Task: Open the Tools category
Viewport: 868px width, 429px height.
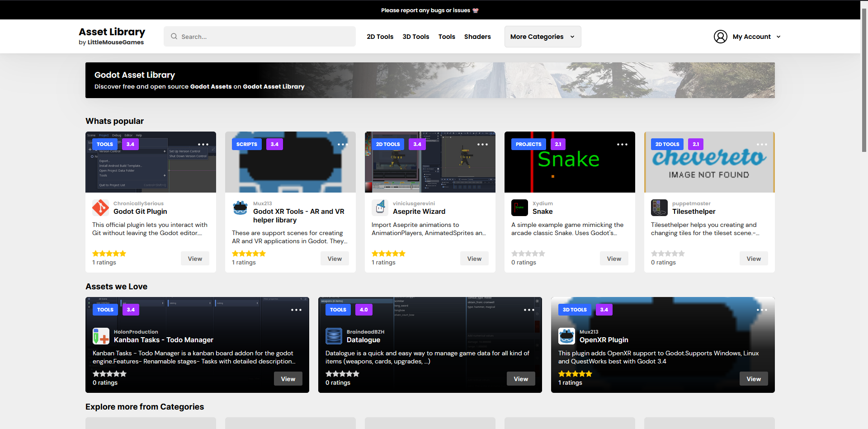Action: [447, 37]
